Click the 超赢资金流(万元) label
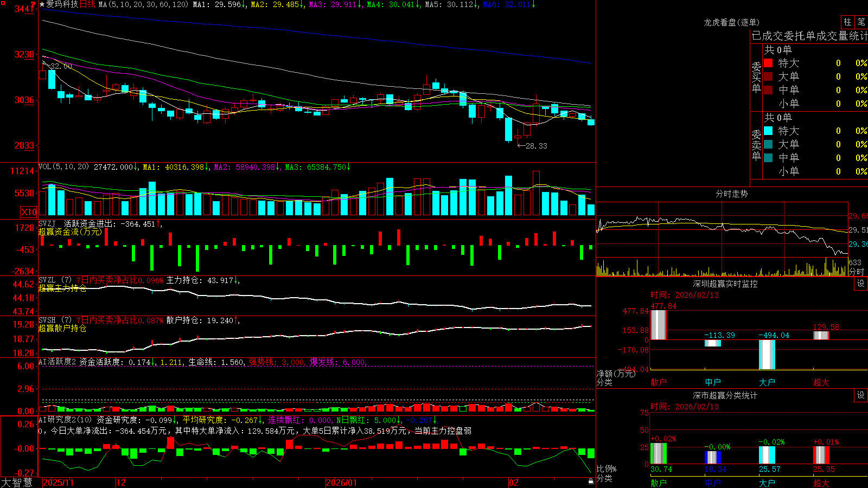The width and height of the screenshot is (868, 488). 70,232
